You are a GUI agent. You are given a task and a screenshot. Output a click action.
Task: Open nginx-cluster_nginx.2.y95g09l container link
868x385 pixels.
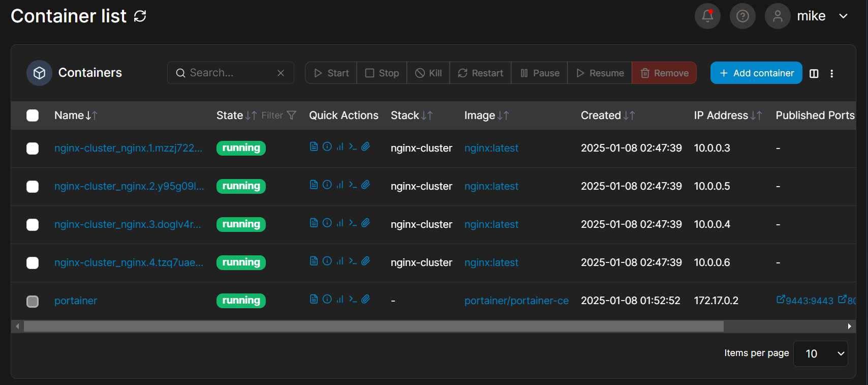129,186
